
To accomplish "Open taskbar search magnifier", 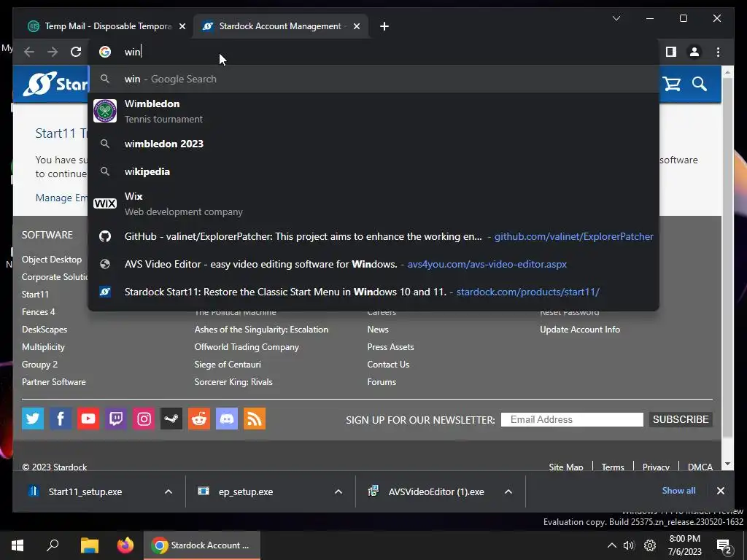I will (x=53, y=545).
